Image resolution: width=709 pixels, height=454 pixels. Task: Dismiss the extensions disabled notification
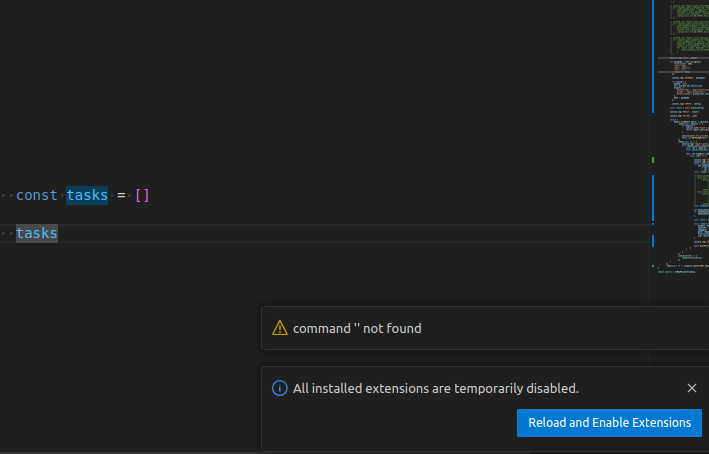pyautogui.click(x=692, y=388)
